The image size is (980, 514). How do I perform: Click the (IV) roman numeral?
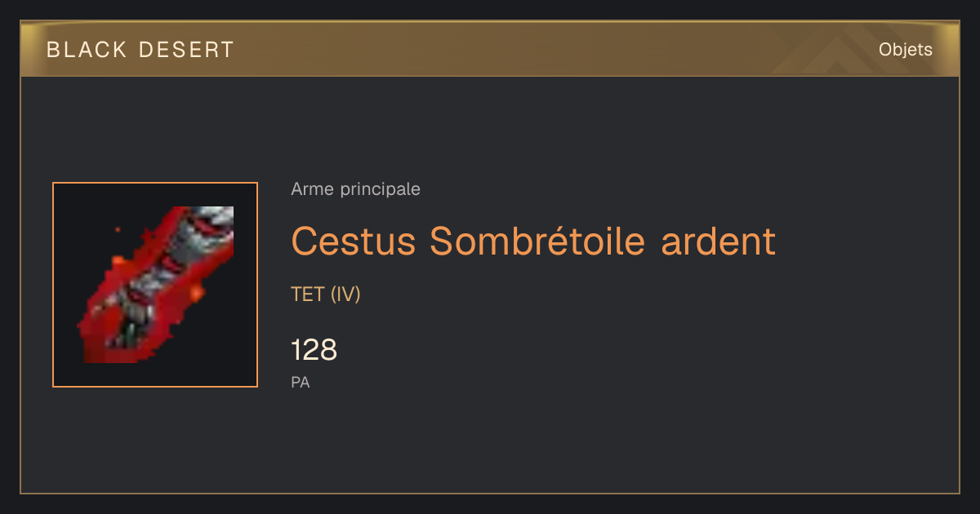[x=345, y=295]
